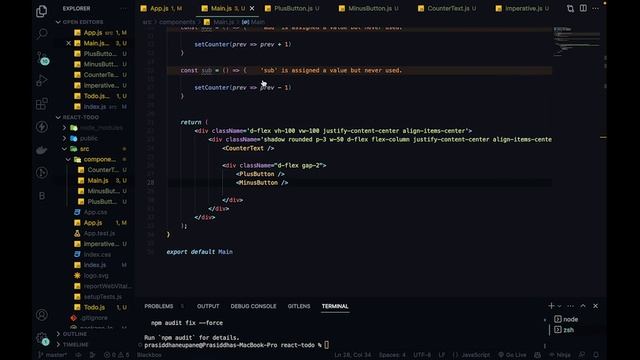Open new terminal profile dropdown arrow
This screenshot has width=640, height=360.
point(559,306)
